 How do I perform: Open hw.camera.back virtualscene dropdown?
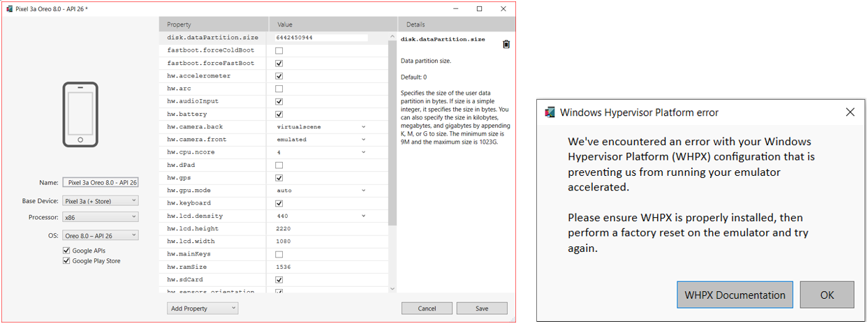(321, 127)
